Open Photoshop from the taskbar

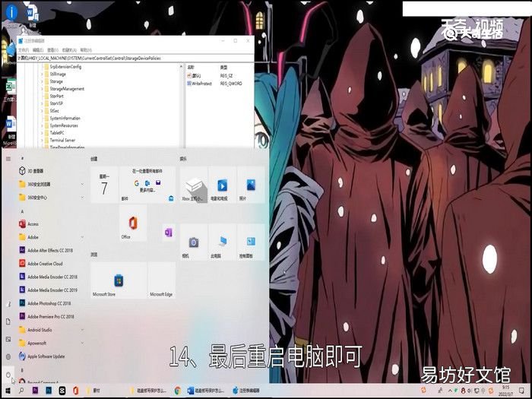coord(49,391)
